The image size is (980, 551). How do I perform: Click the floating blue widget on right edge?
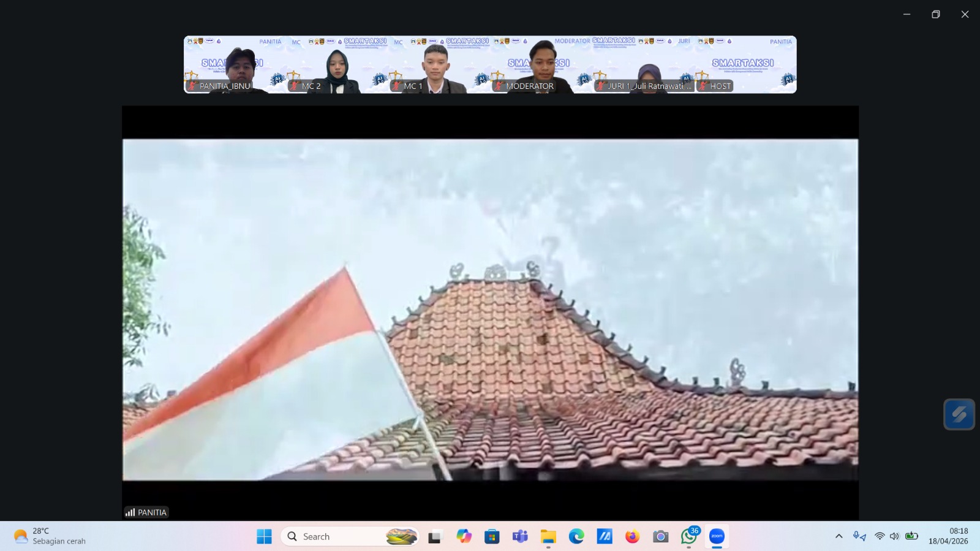(x=959, y=415)
